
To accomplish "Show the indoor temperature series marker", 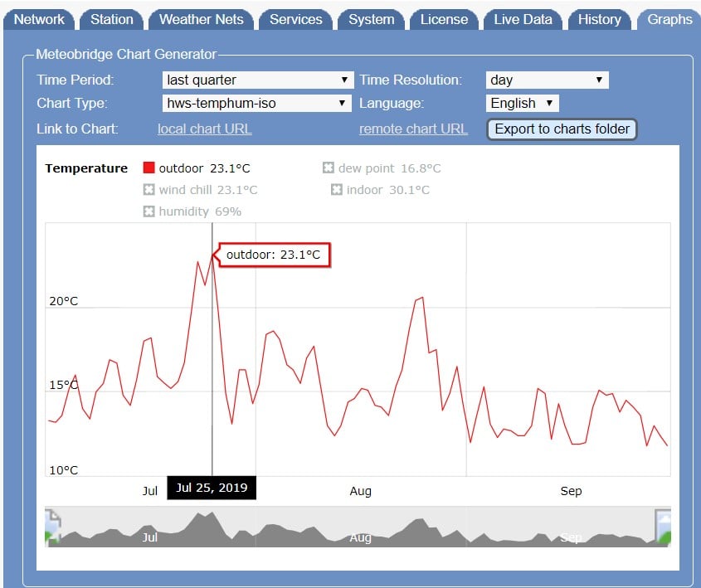I will (337, 190).
